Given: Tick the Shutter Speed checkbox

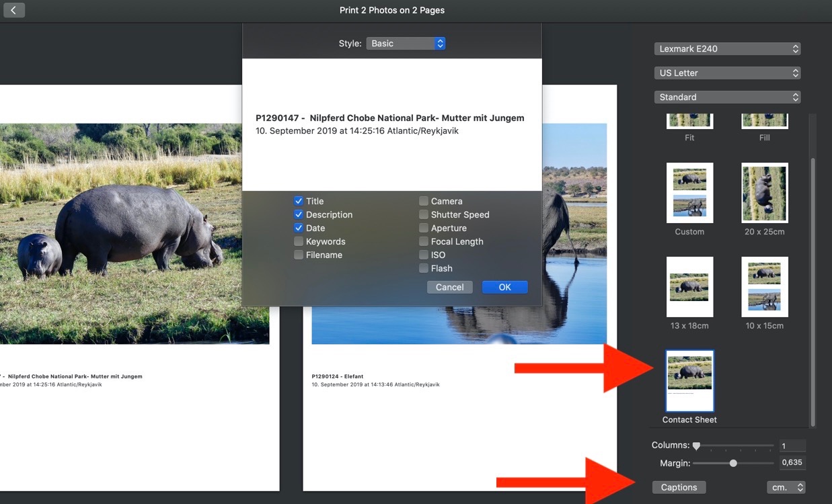Looking at the screenshot, I should pos(424,214).
